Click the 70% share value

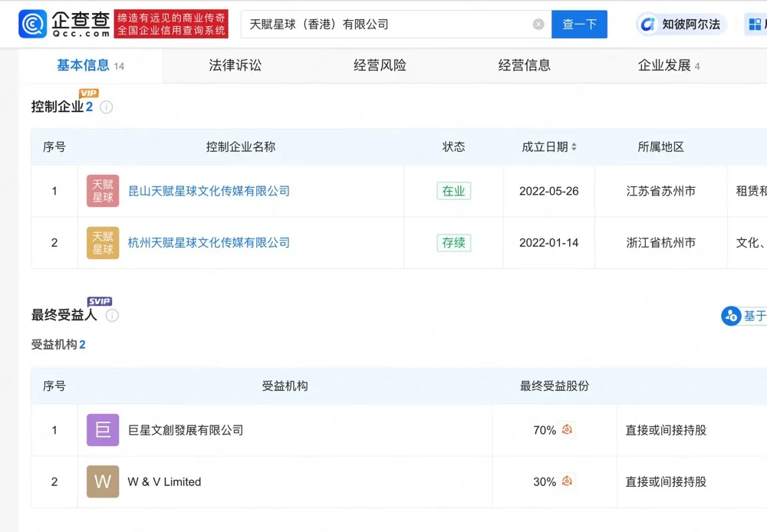[x=545, y=430]
